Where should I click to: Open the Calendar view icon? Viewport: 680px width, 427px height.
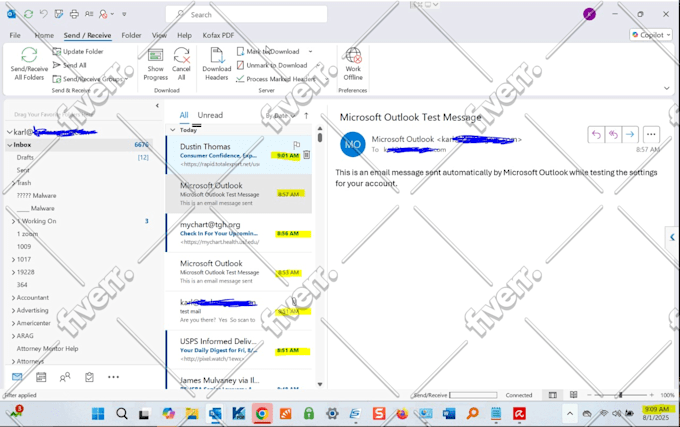41,377
